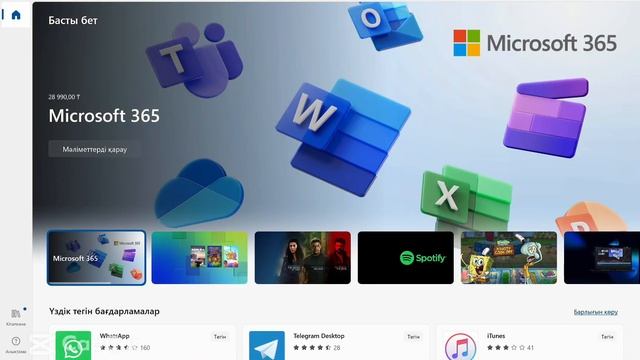Viewport: 640px width, 360px height.
Task: Open the Home page from sidebar
Action: pos(16,15)
